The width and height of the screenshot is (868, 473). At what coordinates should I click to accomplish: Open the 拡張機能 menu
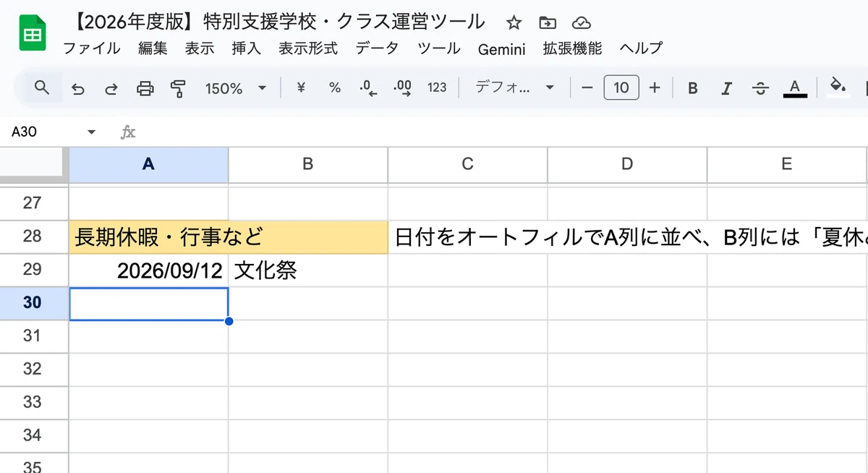coord(572,48)
